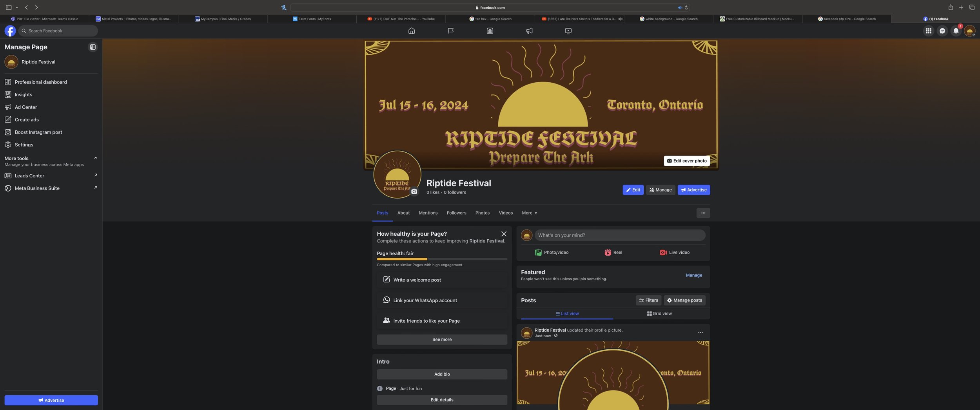This screenshot has width=980, height=410.
Task: Open the Video play icon in top navigation
Action: point(568,31)
